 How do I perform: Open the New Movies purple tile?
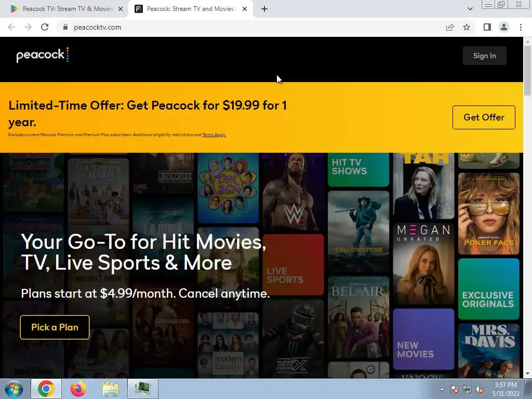[423, 339]
